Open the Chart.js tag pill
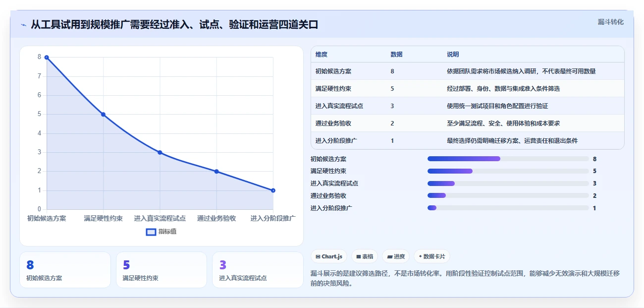The image size is (644, 308). click(329, 256)
